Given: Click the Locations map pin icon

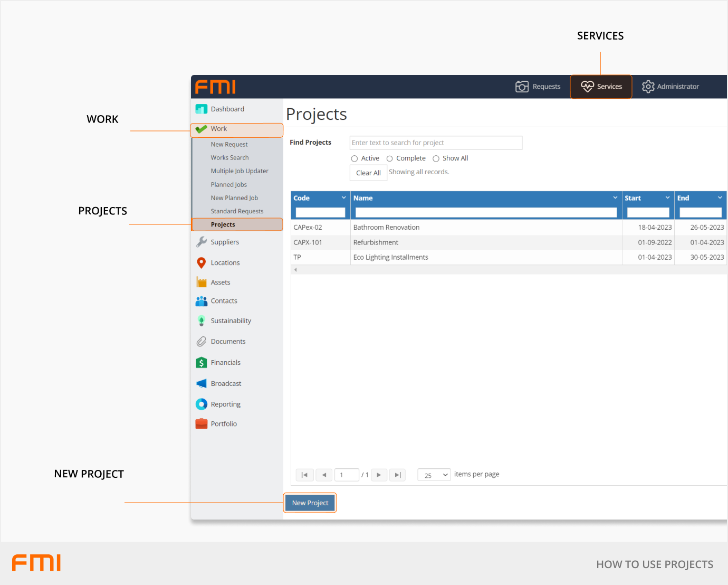Looking at the screenshot, I should (x=201, y=263).
